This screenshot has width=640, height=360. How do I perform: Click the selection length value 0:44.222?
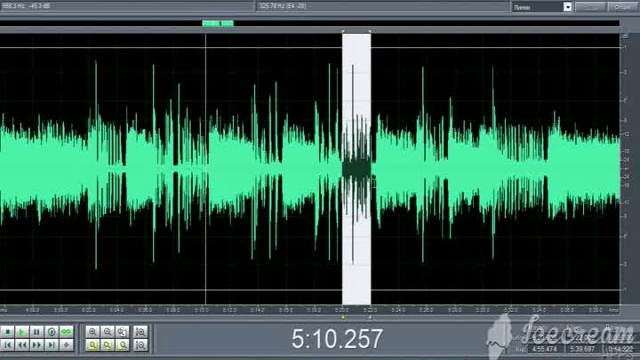click(x=620, y=349)
